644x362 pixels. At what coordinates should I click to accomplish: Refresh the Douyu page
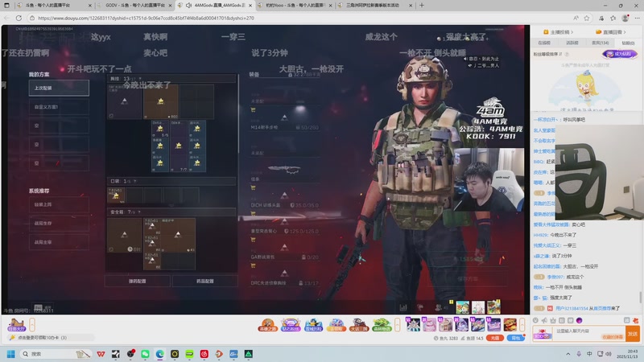[19, 18]
